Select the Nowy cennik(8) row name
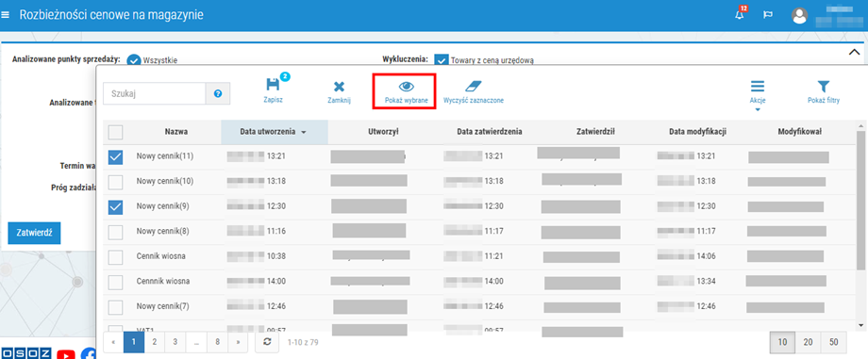868x359 pixels. (x=162, y=231)
